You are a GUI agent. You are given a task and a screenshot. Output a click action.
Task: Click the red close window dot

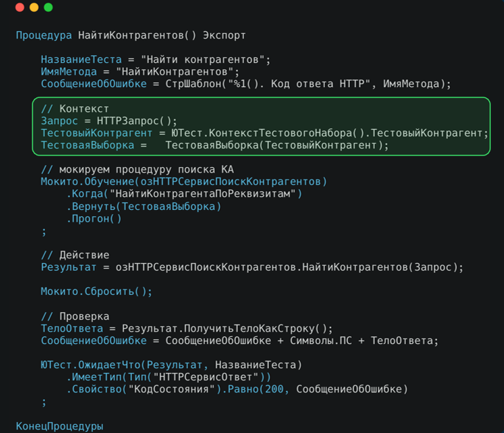click(20, 8)
